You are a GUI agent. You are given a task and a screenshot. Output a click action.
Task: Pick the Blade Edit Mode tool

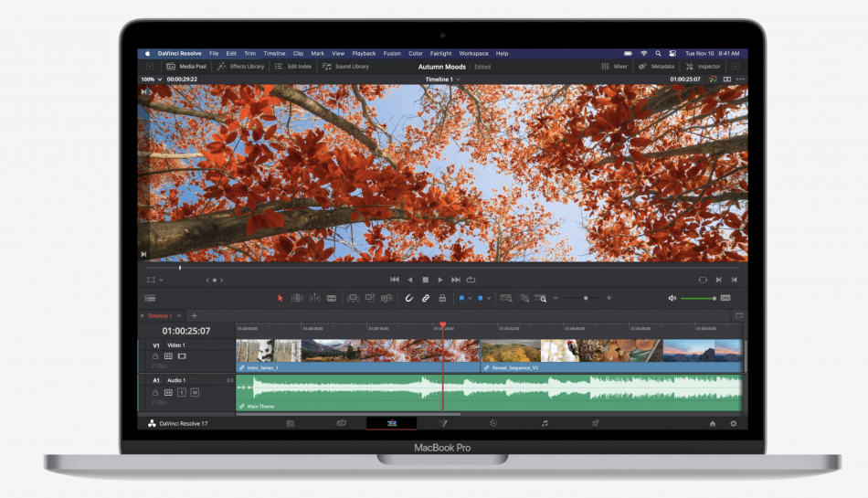tap(332, 298)
